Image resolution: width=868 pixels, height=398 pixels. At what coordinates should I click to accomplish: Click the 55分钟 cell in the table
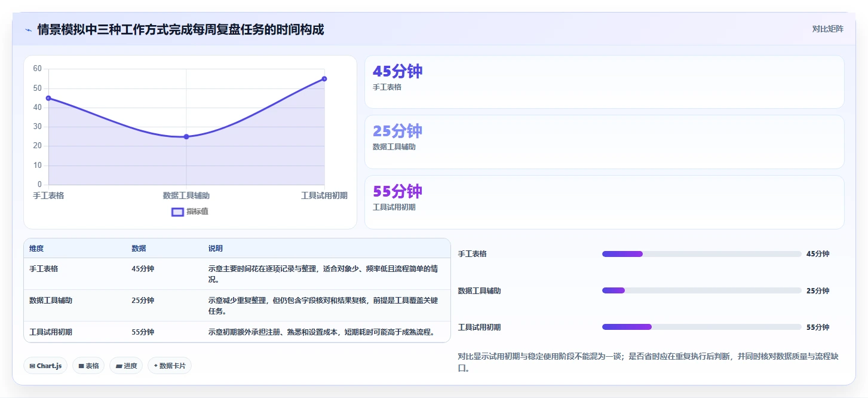(x=143, y=332)
